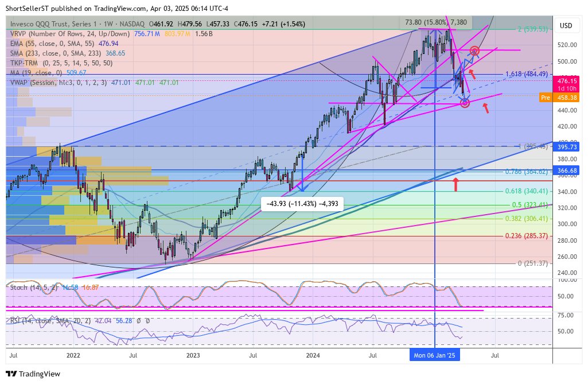Screen dimensions: 588x384
Task: Click the SMA 233 indicator legend
Action: tap(68, 53)
